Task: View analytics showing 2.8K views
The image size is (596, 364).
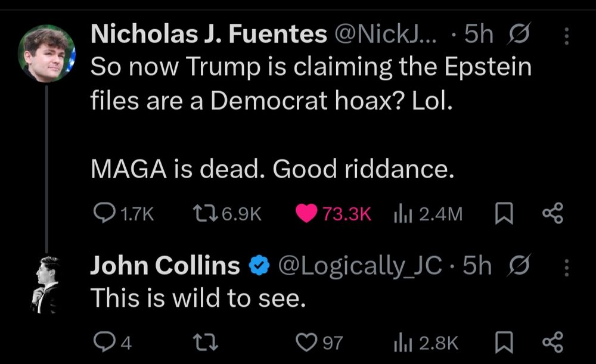Action: (402, 342)
